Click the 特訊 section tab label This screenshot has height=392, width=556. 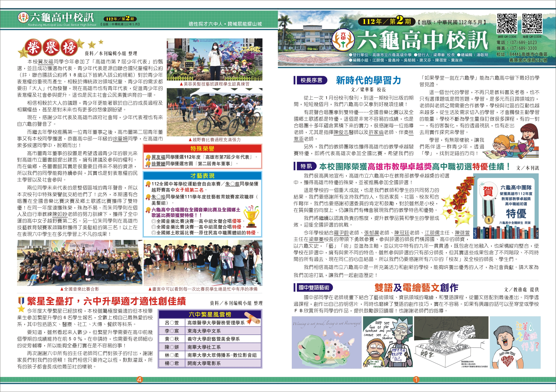[306, 166]
